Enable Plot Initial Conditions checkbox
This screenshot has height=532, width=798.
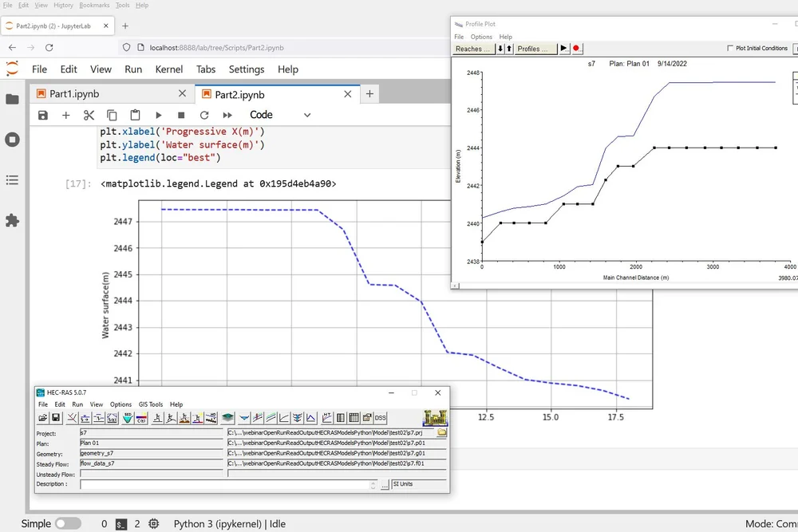point(730,48)
